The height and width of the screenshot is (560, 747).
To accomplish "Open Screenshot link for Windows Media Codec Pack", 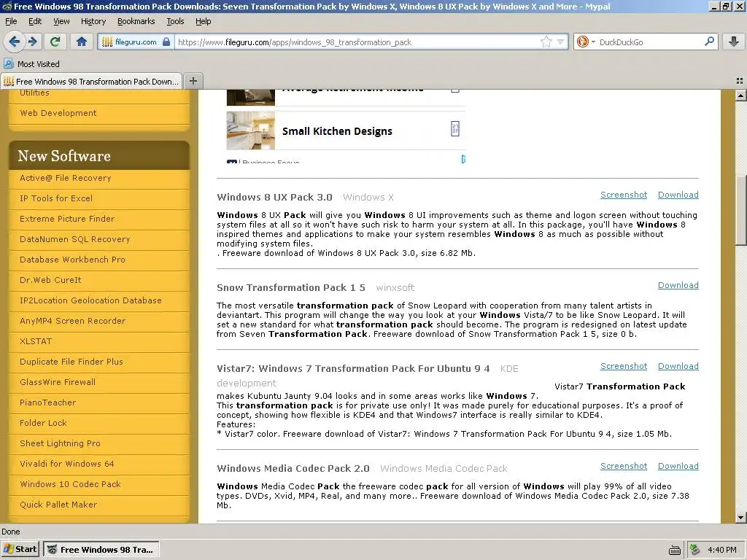I will [624, 466].
